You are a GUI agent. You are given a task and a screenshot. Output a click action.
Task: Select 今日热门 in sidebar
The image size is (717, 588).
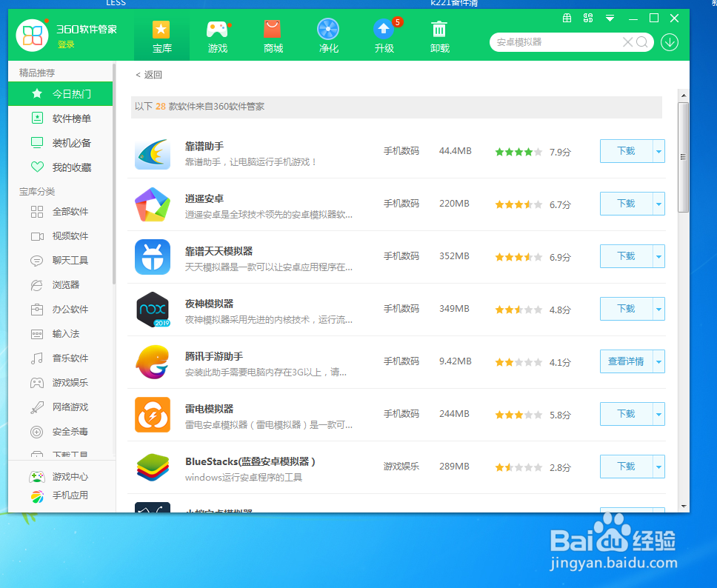(x=60, y=94)
